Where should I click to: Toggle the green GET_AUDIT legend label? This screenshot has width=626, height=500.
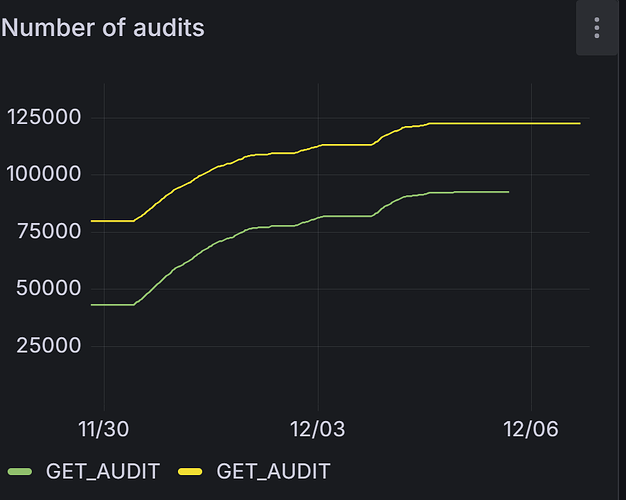(102, 471)
